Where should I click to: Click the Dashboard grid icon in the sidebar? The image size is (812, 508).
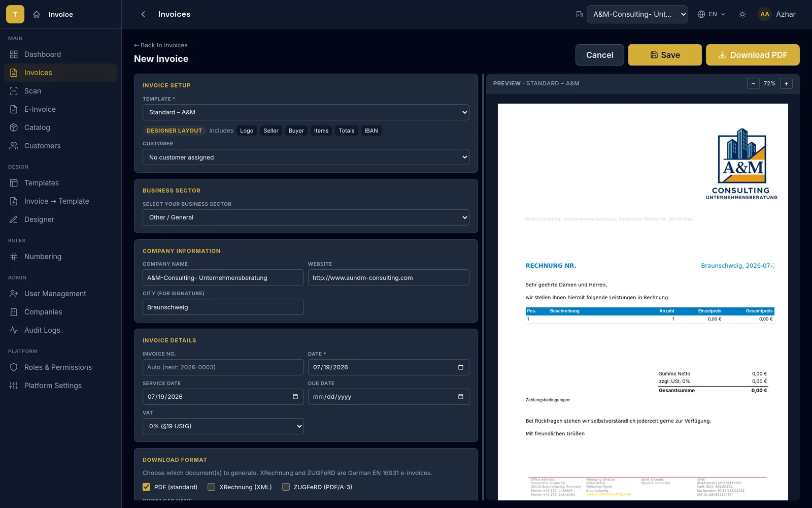coord(14,54)
